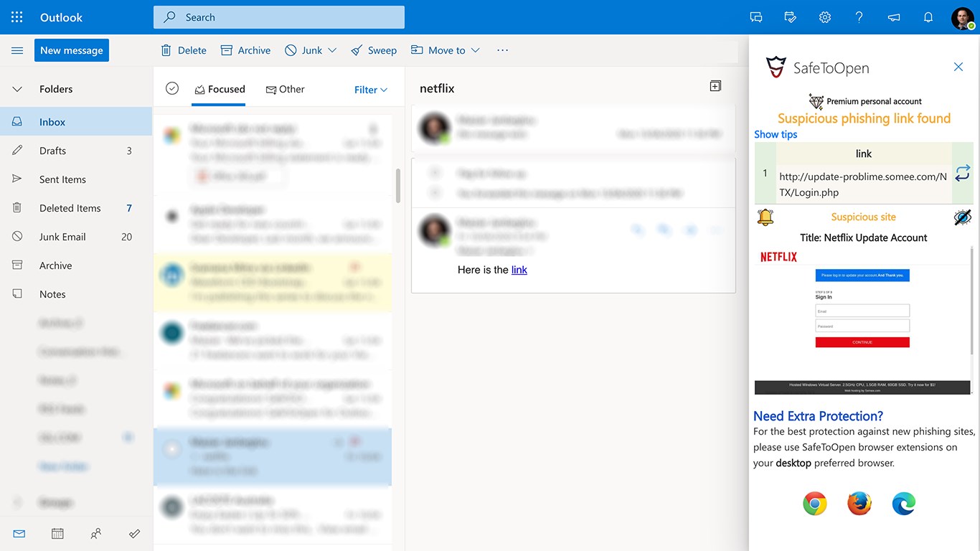Open the Edge browser extension icon
The width and height of the screenshot is (980, 551).
(904, 504)
